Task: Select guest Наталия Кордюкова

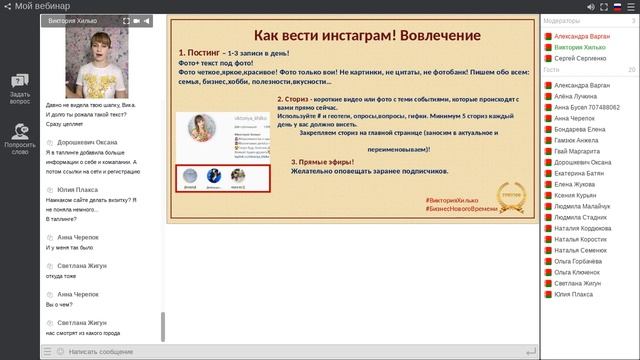Action: [582, 229]
